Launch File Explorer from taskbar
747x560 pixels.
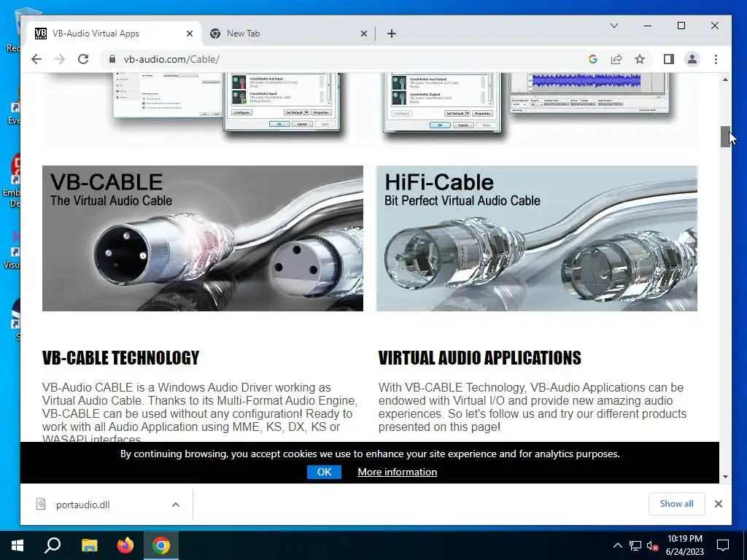(89, 545)
